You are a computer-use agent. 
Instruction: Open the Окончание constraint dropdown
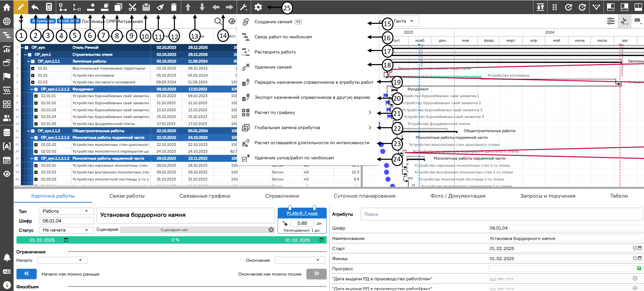[300, 260]
